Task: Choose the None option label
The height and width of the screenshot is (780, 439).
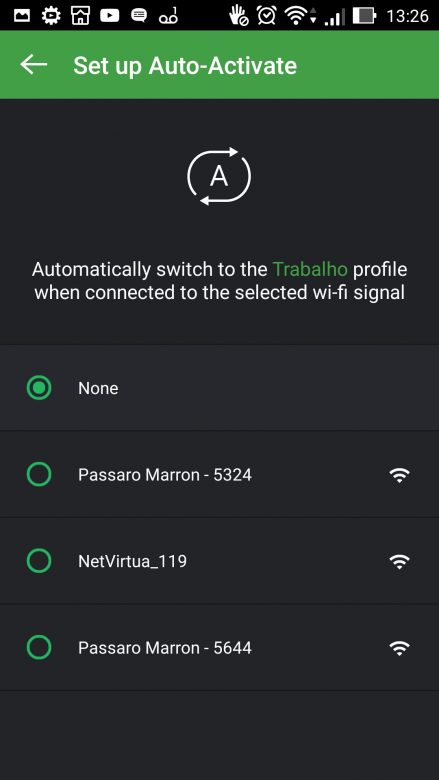Action: click(98, 388)
